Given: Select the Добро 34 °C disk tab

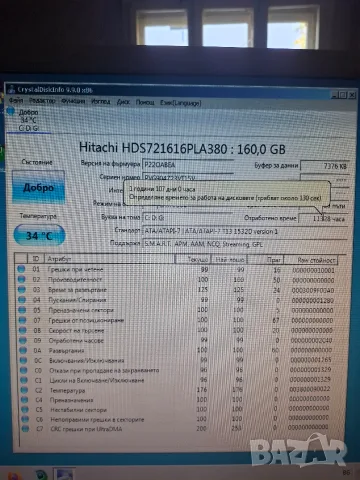Looking at the screenshot, I should [x=28, y=120].
